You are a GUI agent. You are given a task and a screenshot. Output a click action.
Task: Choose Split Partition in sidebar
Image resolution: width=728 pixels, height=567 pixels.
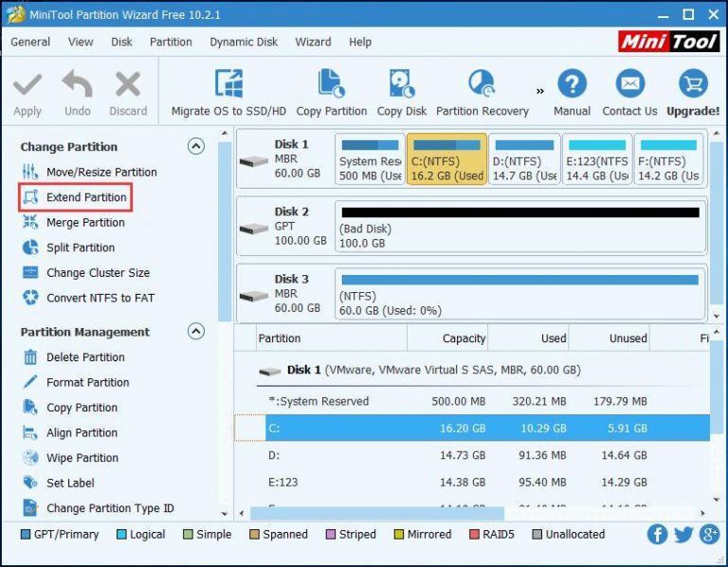pos(68,247)
